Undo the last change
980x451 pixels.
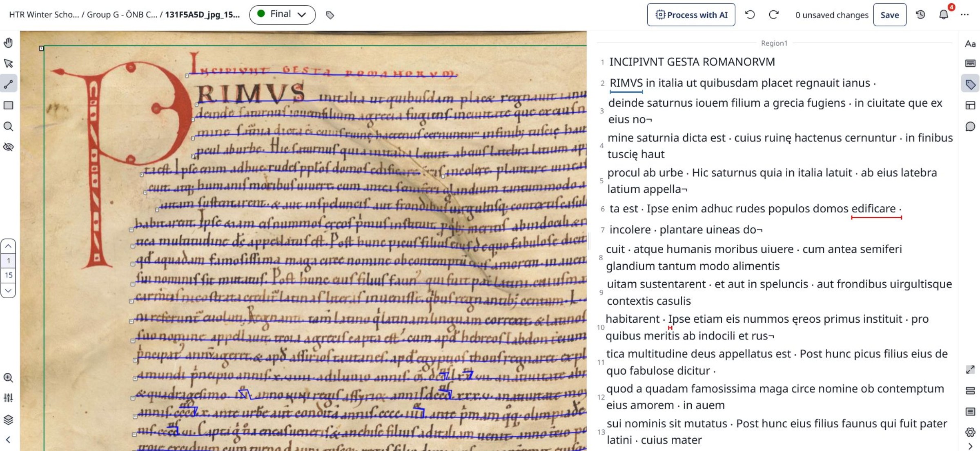point(750,15)
